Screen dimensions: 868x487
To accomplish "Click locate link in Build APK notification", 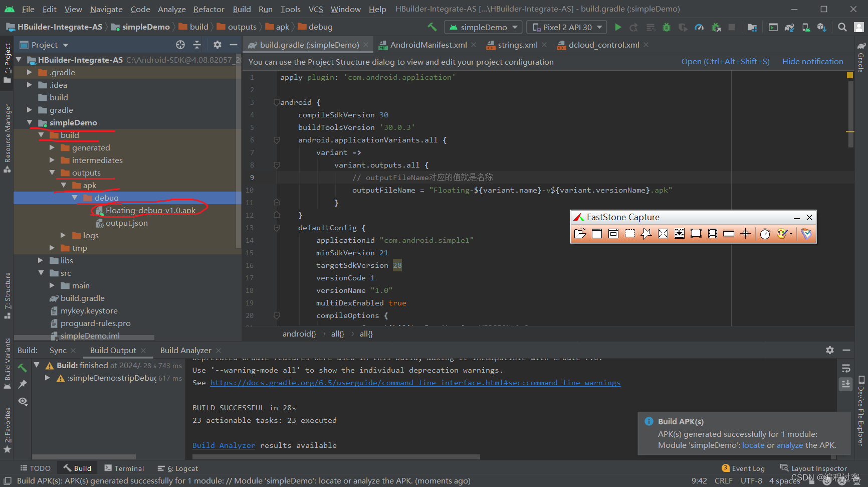I will tap(753, 445).
